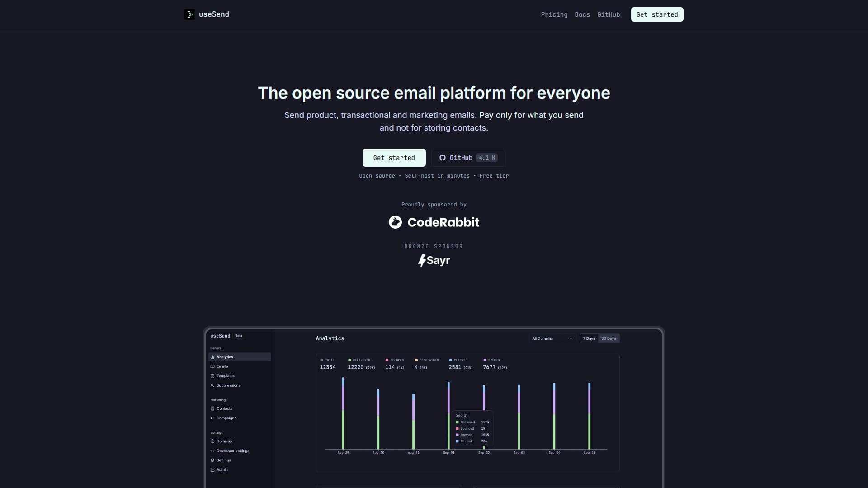868x488 pixels.
Task: Click the Contacts icon in sidebar
Action: pos(212,408)
